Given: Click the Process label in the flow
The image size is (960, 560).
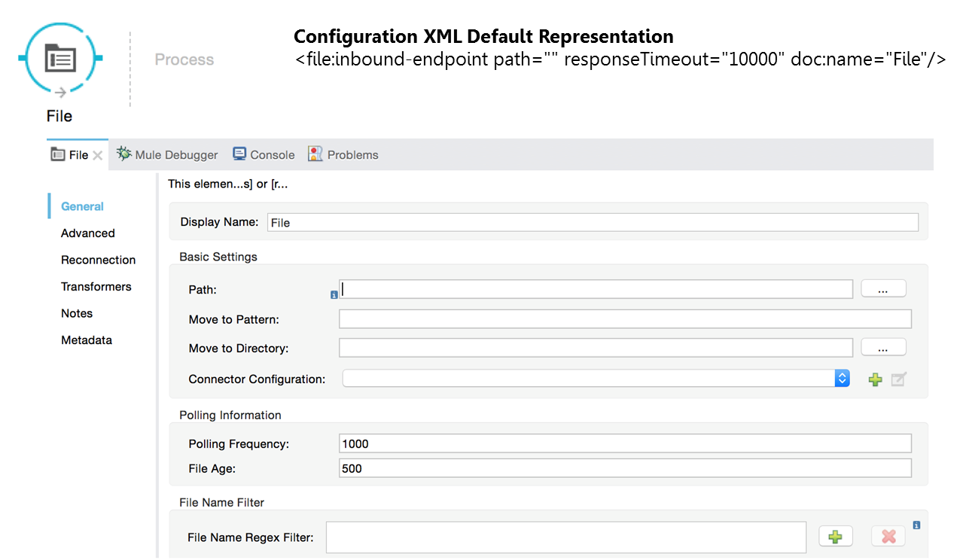Looking at the screenshot, I should click(x=184, y=59).
